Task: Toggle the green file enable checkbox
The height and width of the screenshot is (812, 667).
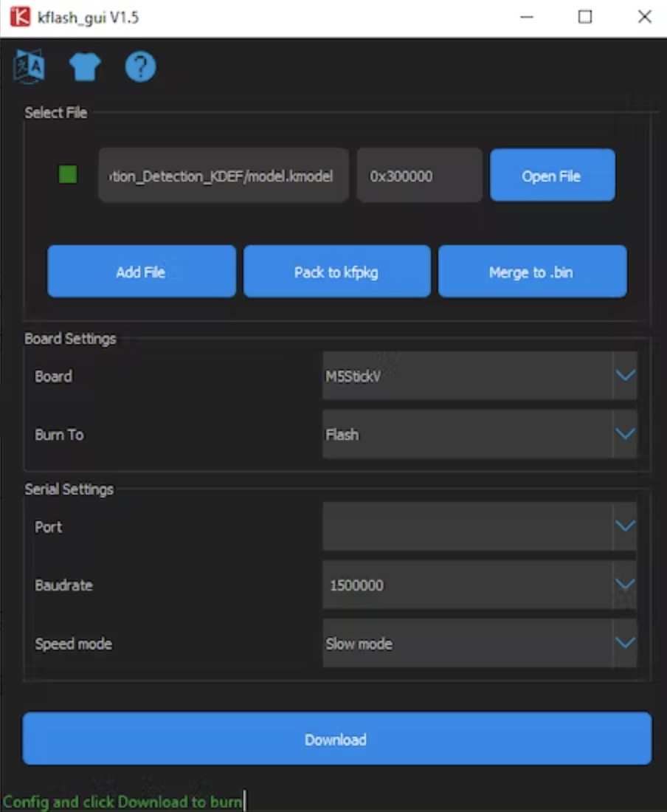Action: [68, 175]
